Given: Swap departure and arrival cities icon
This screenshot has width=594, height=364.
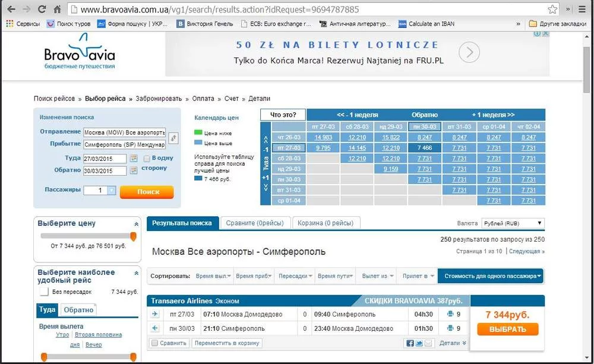Looking at the screenshot, I should [x=173, y=138].
